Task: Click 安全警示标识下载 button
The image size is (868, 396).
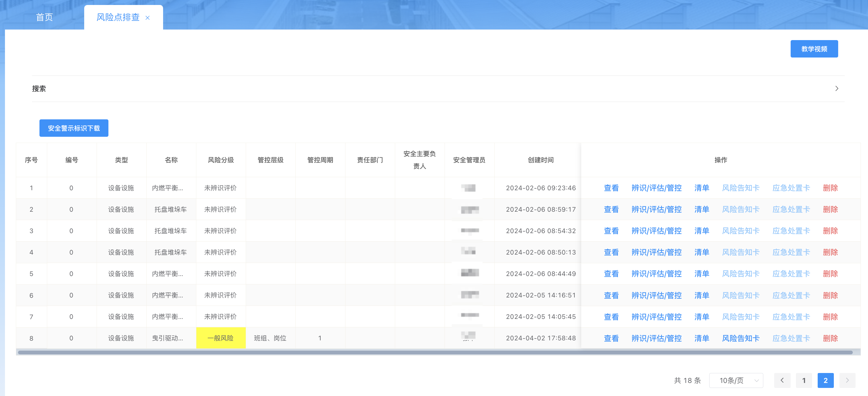Action: click(74, 128)
